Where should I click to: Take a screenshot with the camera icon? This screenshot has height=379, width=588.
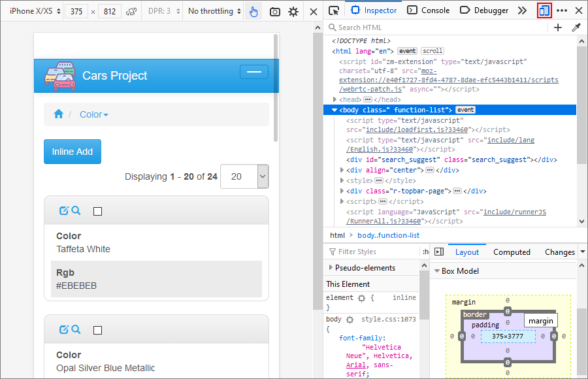[x=275, y=11]
